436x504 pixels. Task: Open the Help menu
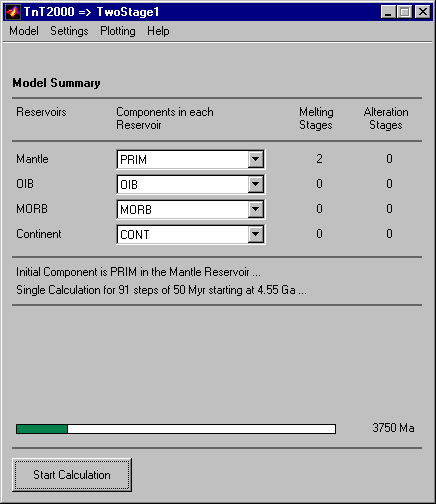coord(158,31)
